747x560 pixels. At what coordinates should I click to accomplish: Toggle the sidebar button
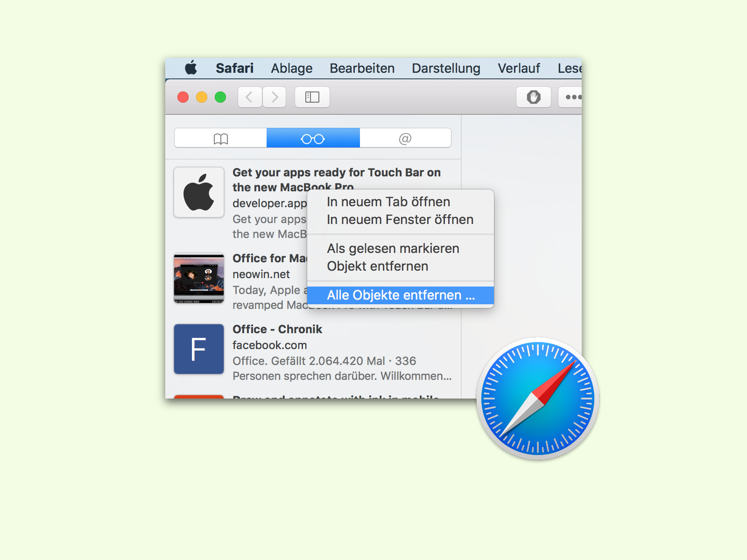point(312,97)
